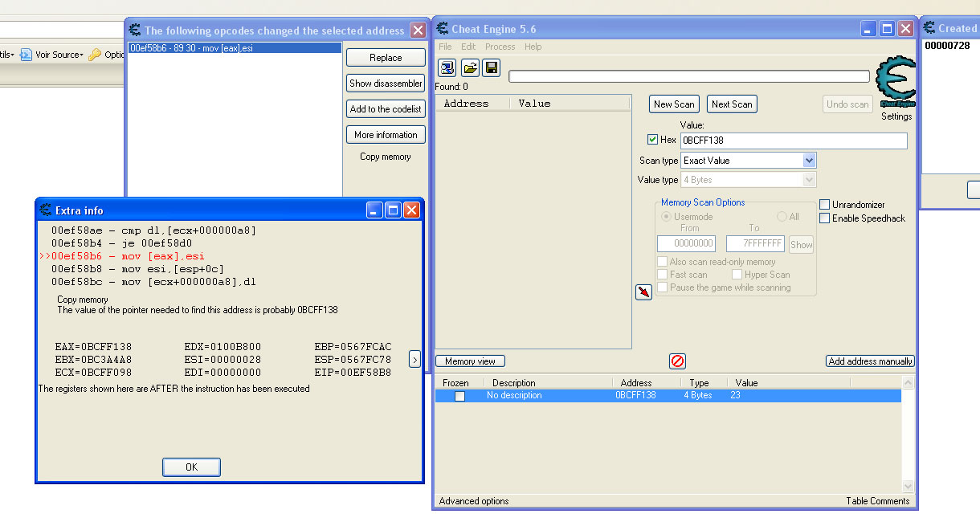Click the To address field

pos(755,243)
